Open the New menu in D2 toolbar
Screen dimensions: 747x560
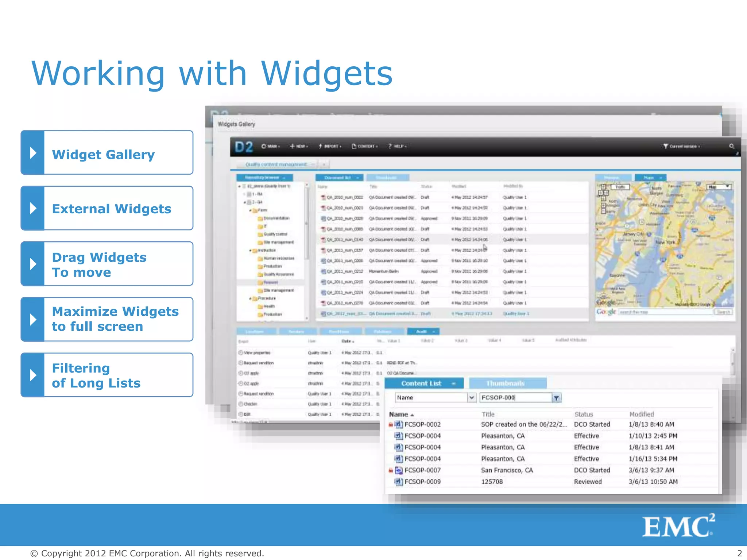[x=299, y=146]
